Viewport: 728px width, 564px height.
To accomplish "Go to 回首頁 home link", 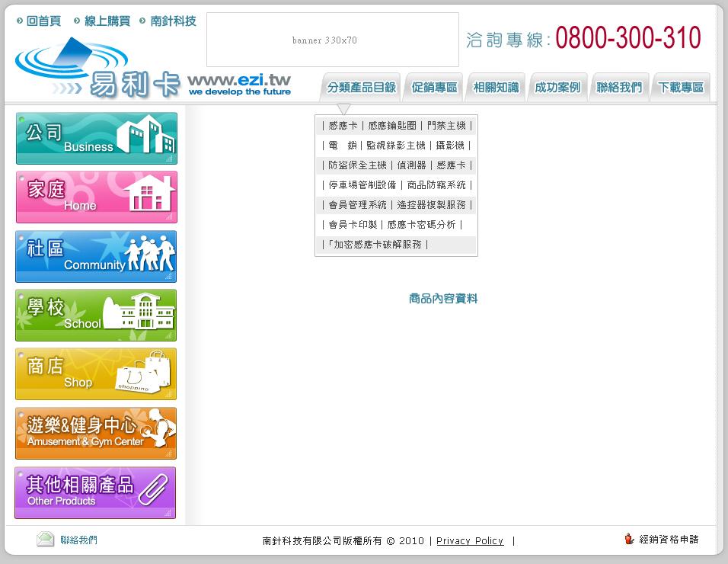I will pyautogui.click(x=43, y=21).
